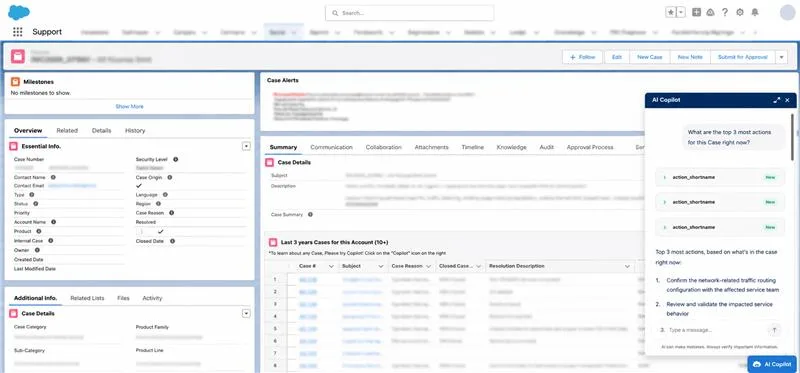Click the info icon beside Status
This screenshot has width=800, height=373.
pyautogui.click(x=35, y=204)
